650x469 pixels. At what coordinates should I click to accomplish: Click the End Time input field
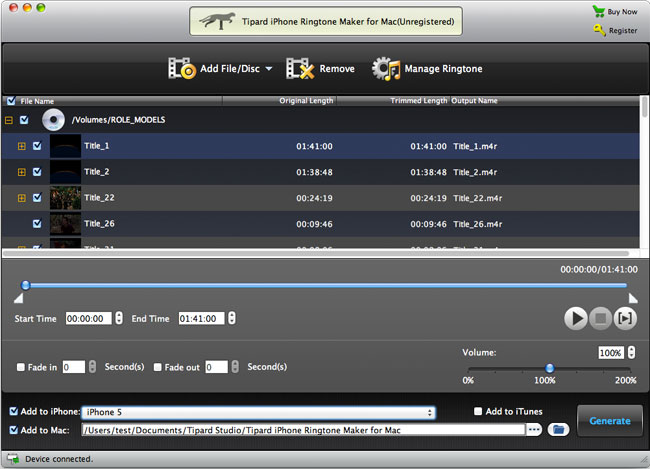201,318
